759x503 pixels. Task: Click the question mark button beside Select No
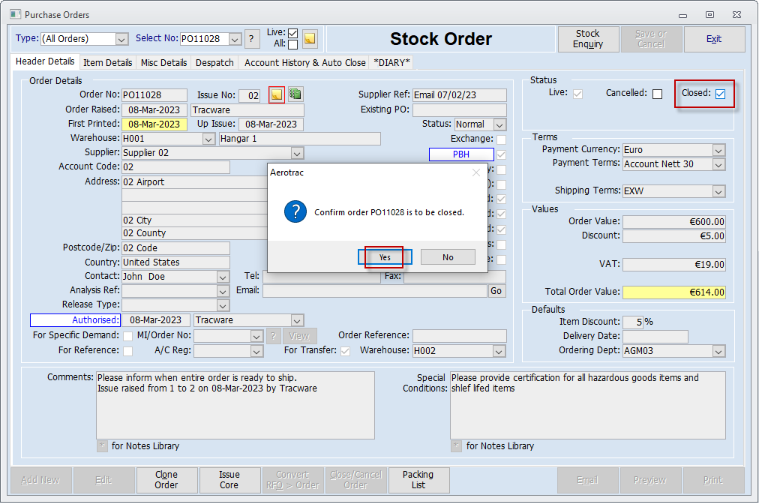[x=251, y=39]
